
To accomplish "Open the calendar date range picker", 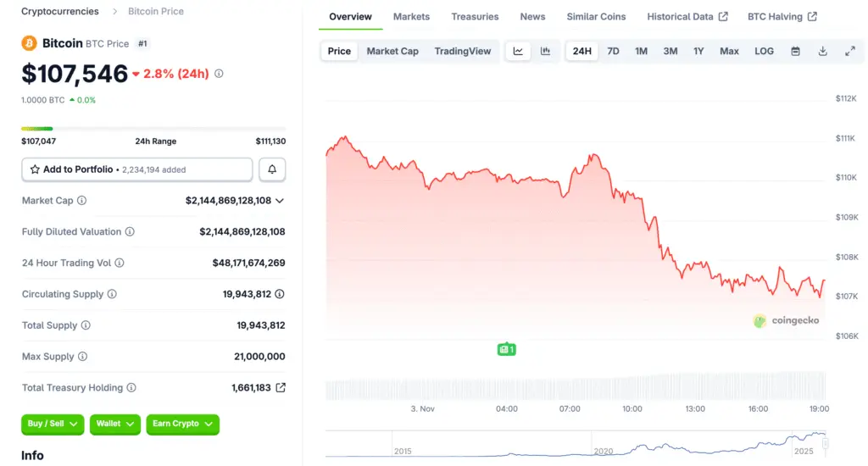I will point(795,51).
